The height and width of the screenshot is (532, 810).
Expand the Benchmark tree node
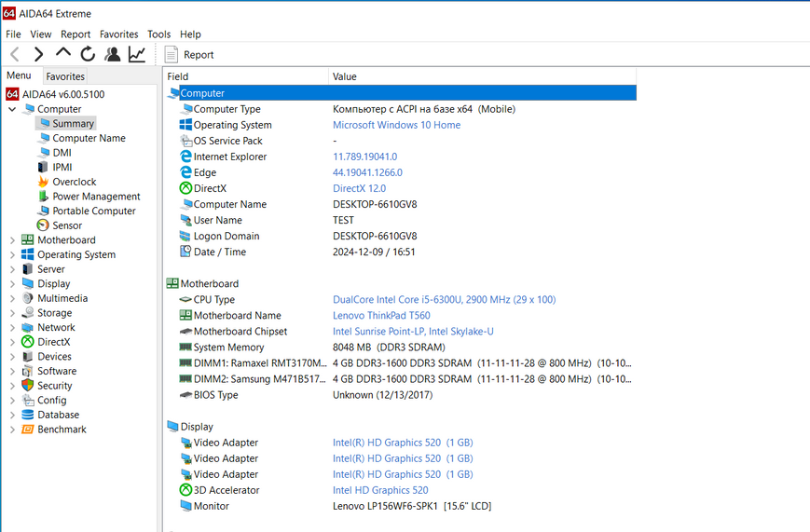point(12,430)
